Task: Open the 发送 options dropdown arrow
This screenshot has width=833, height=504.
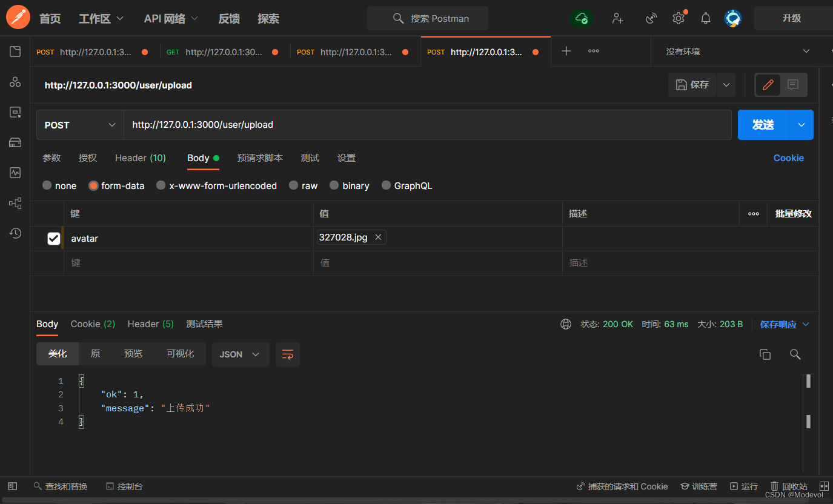Action: (x=801, y=125)
